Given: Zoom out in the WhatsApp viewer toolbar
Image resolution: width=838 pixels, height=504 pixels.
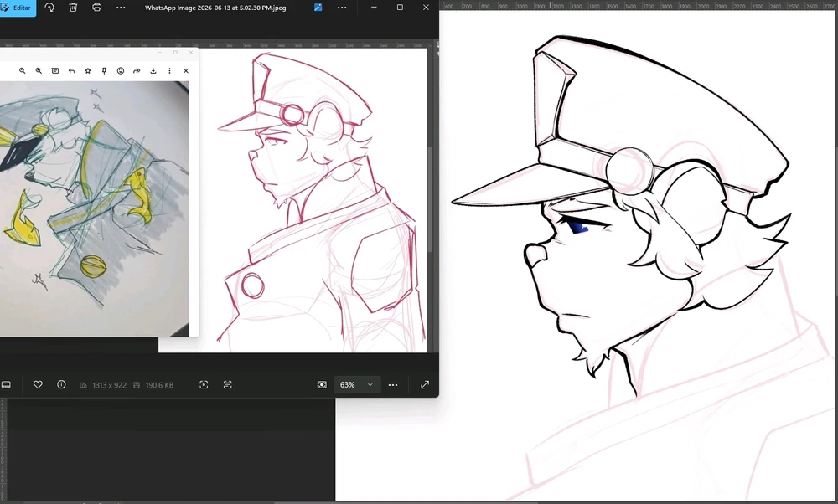Looking at the screenshot, I should tap(23, 70).
